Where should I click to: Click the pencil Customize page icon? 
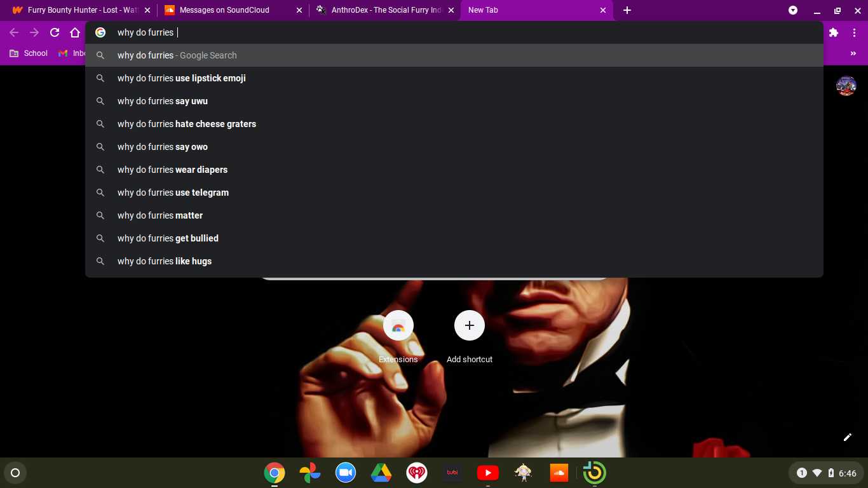point(847,437)
